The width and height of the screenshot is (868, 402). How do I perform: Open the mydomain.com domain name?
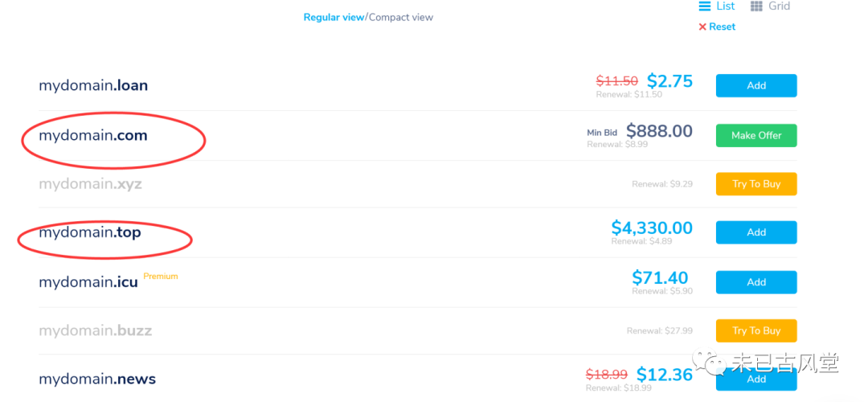[93, 136]
